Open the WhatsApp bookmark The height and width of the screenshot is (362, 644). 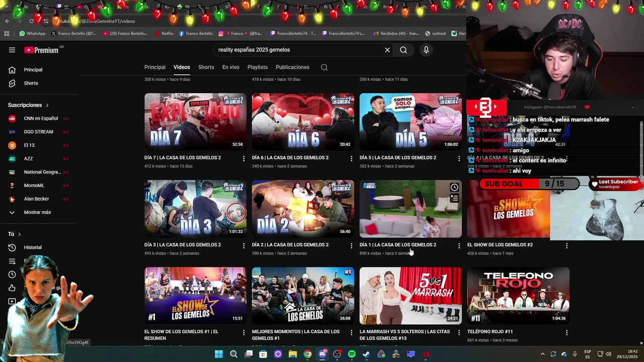click(x=32, y=34)
